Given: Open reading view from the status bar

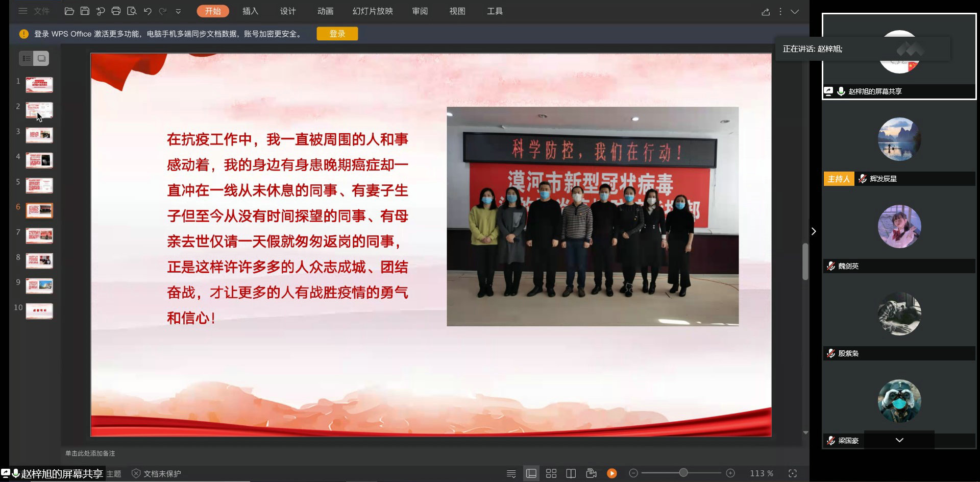Looking at the screenshot, I should coord(571,473).
